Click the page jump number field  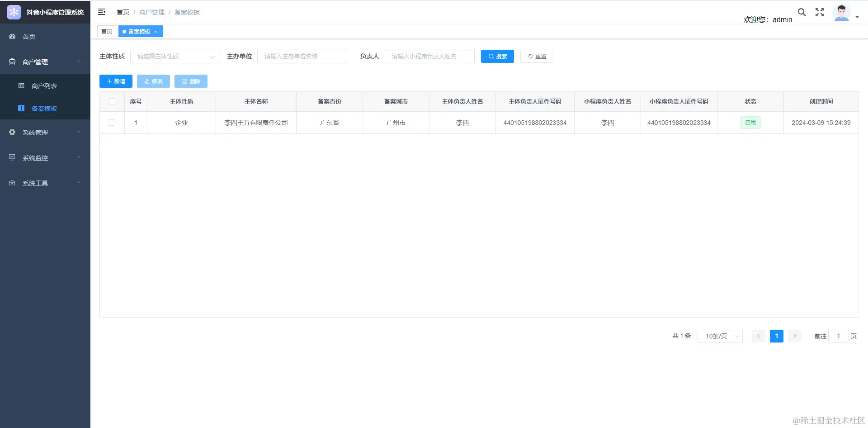point(839,336)
